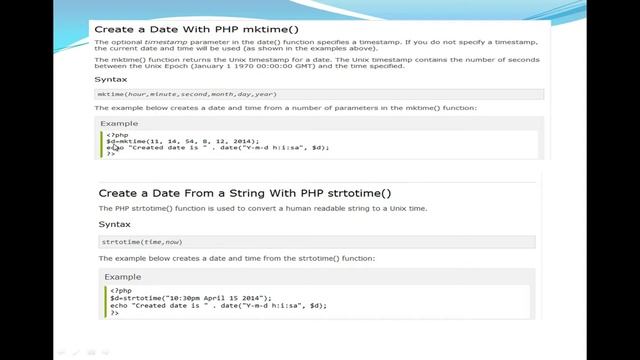
Task: Click the "<?php" opening tag in mktime example
Action: point(118,135)
